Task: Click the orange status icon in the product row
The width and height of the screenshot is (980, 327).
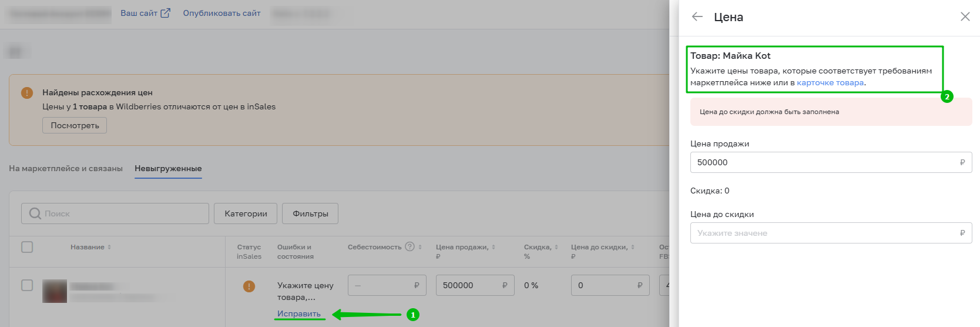Action: tap(249, 286)
